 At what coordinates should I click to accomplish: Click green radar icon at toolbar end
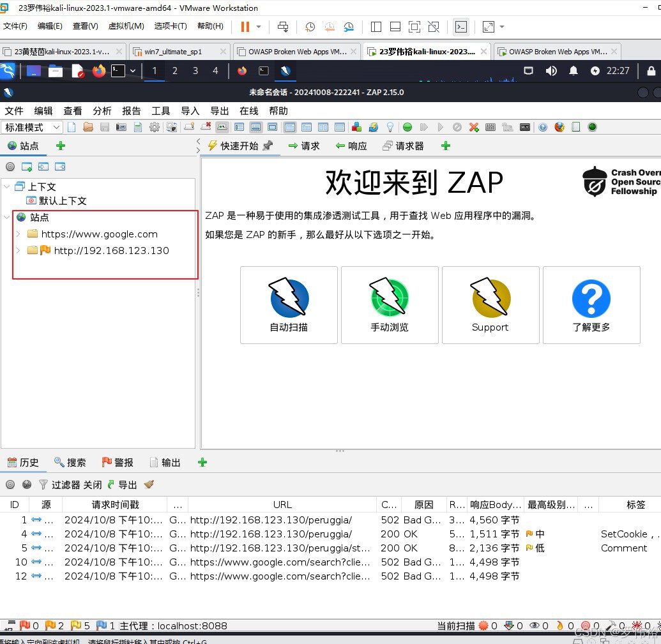tap(592, 127)
